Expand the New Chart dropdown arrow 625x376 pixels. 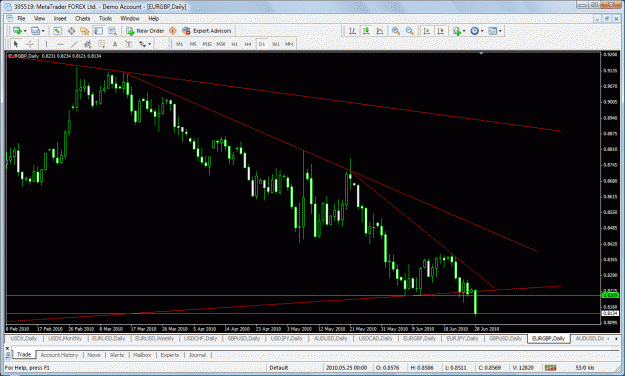pyautogui.click(x=25, y=31)
